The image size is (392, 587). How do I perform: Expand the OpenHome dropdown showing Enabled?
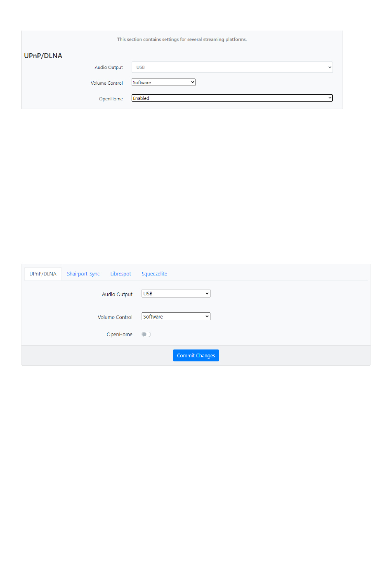coord(232,98)
